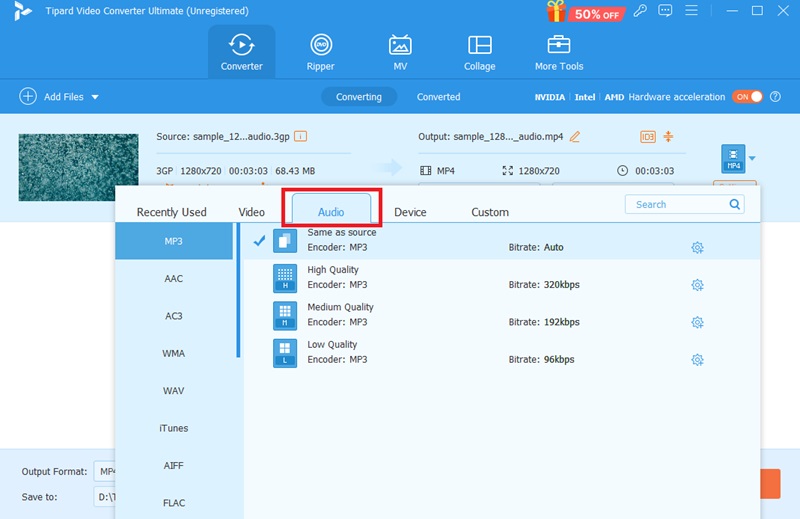Viewport: 800px width, 519px height.
Task: Click the Bitrate: 192kbps text
Action: [x=544, y=322]
